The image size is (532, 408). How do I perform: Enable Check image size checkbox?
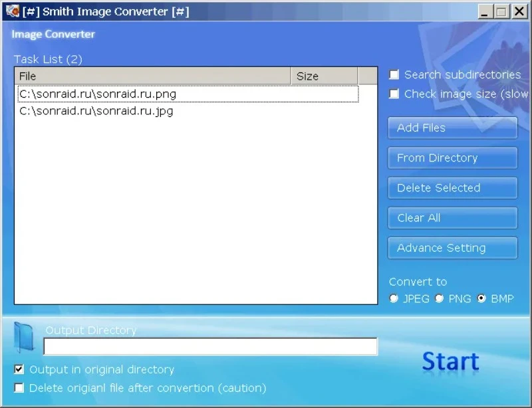[394, 94]
